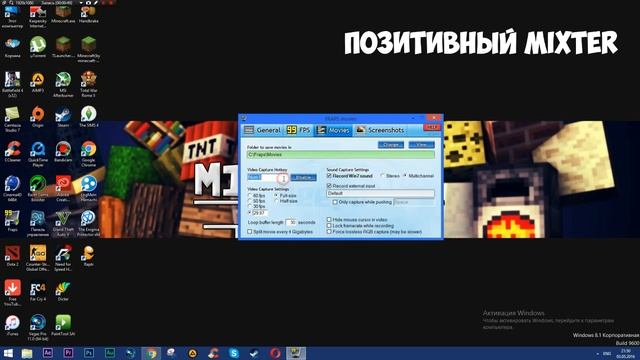This screenshot has height=360, width=640.
Task: Select the 50 fps option
Action: 250,201
